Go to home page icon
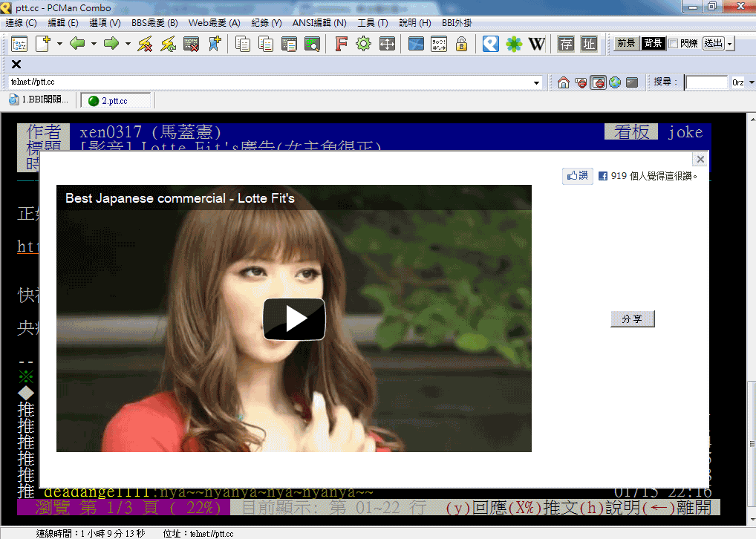The height and width of the screenshot is (539, 756). pos(563,82)
